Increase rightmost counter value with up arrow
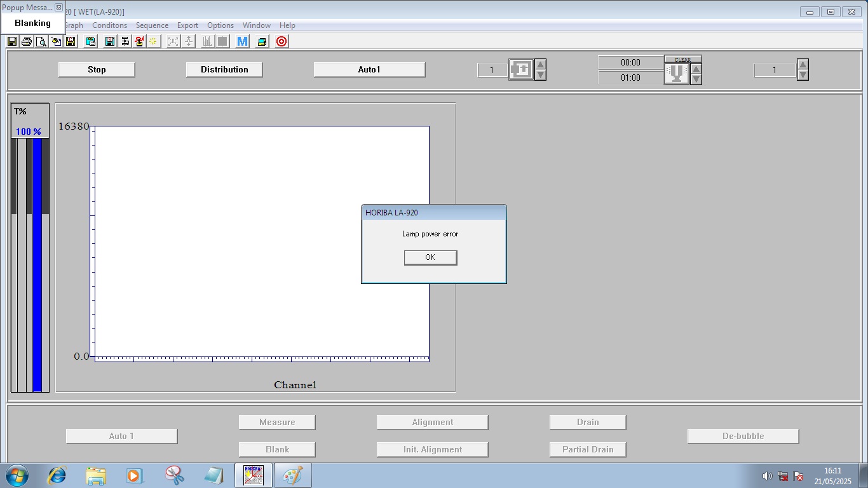Image resolution: width=868 pixels, height=488 pixels. (803, 64)
